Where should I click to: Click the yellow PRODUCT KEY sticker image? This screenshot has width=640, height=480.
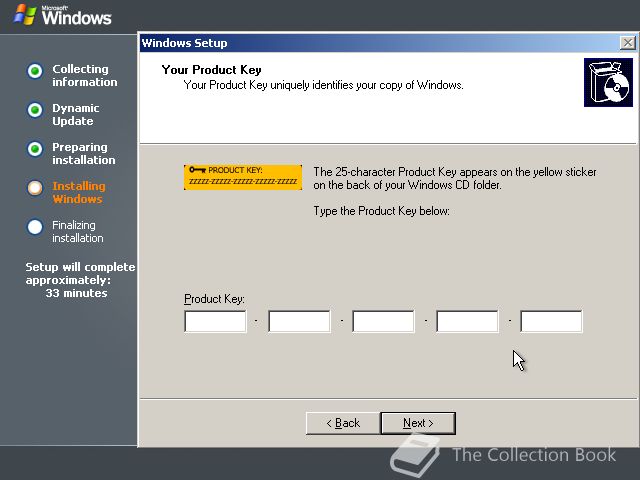tap(243, 177)
